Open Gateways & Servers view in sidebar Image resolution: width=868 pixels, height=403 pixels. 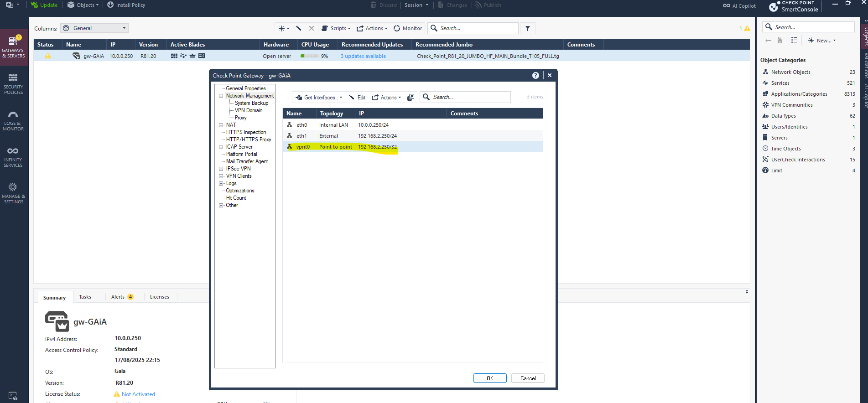pyautogui.click(x=13, y=47)
